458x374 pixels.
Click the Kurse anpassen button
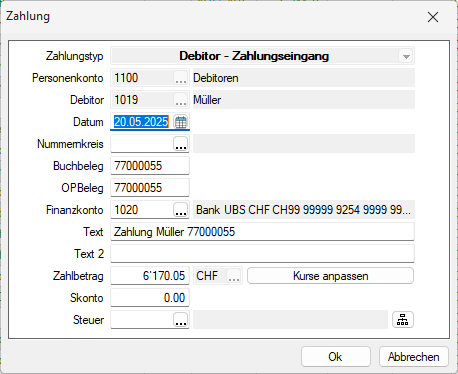pos(330,276)
